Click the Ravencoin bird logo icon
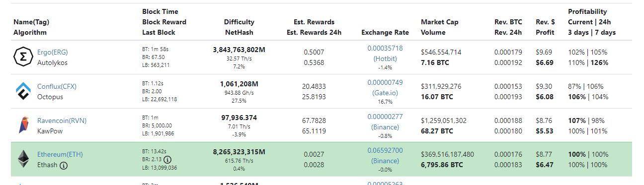 coord(22,125)
